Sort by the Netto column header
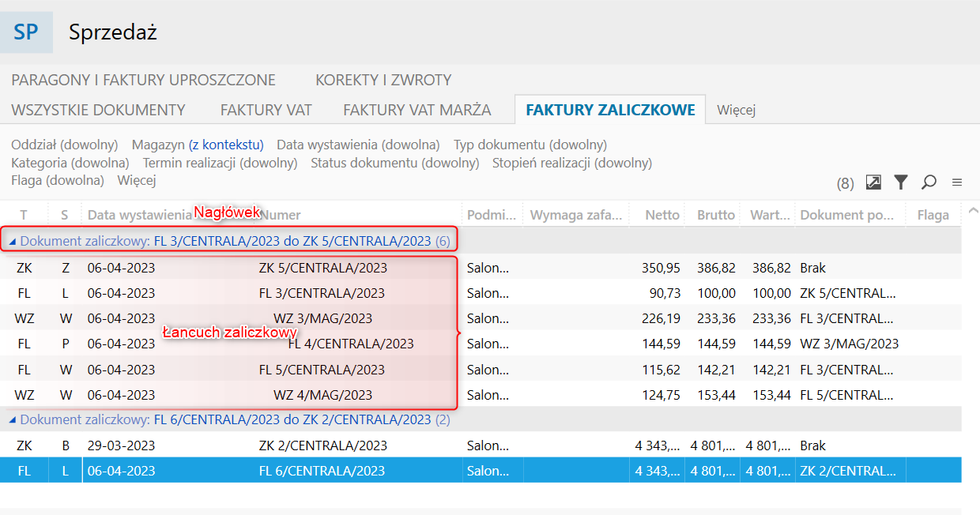The width and height of the screenshot is (980, 515). (662, 215)
